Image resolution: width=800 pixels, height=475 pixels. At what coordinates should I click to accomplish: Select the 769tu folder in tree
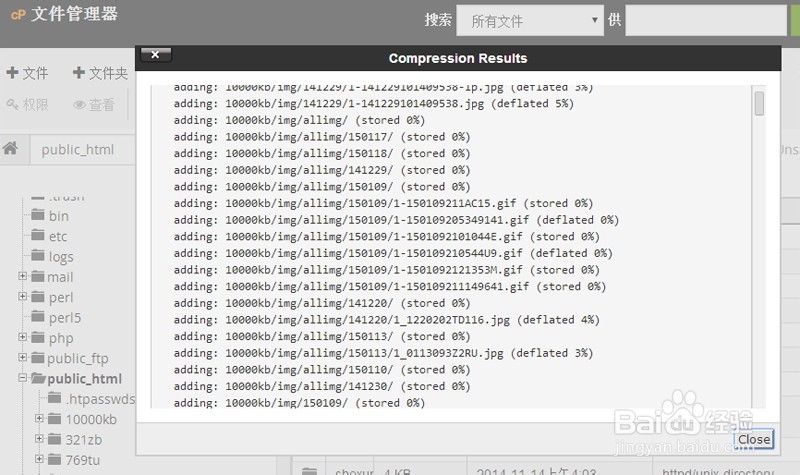[83, 460]
